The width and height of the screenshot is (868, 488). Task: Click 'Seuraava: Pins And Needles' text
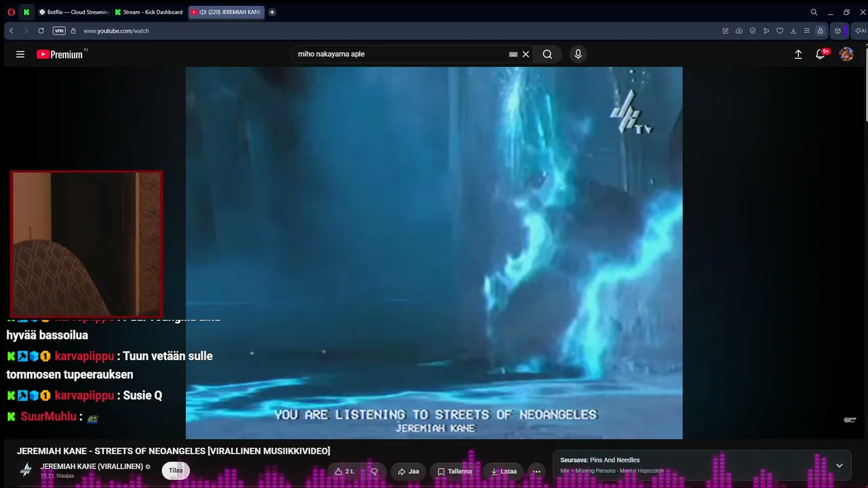[x=600, y=460]
